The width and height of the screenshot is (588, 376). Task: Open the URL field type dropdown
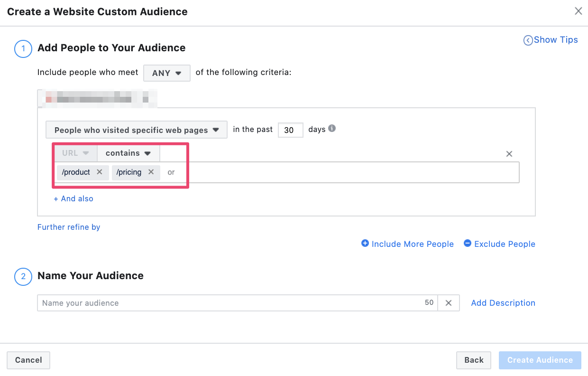[75, 153]
